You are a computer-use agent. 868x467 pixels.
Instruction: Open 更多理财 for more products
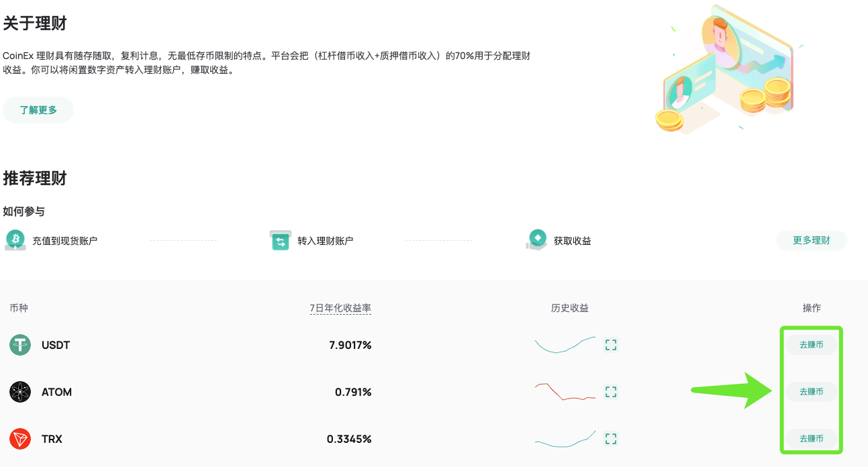[x=811, y=240]
